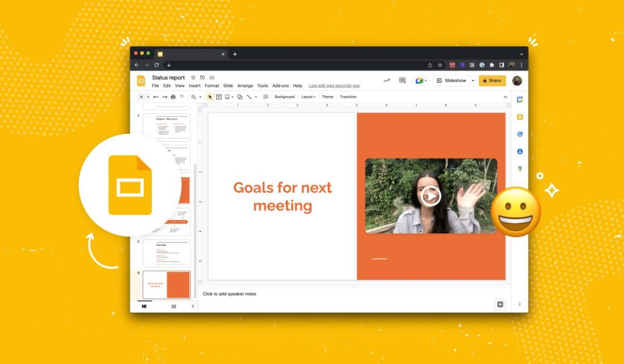Screen dimensions: 624x364
Task: Click the Share button
Action: (x=492, y=81)
